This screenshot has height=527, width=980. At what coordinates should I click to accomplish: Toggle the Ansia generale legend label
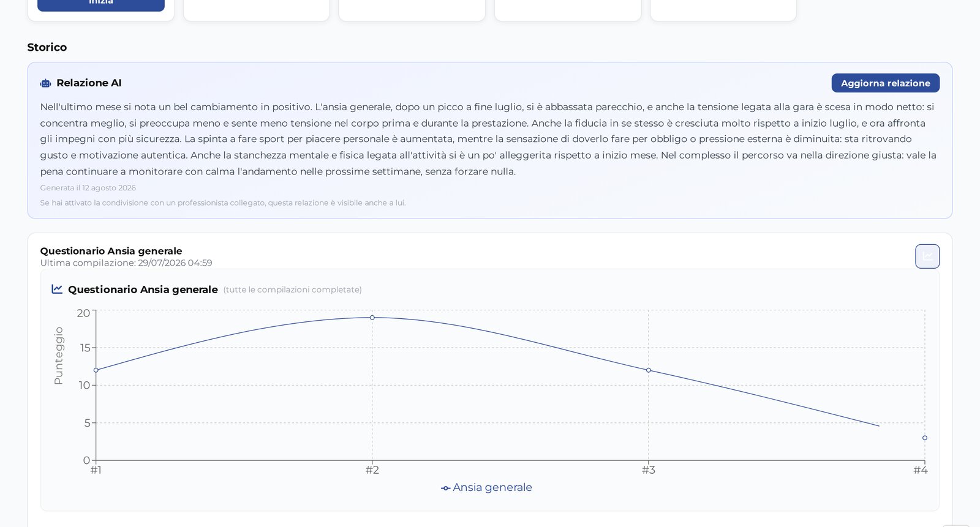492,487
